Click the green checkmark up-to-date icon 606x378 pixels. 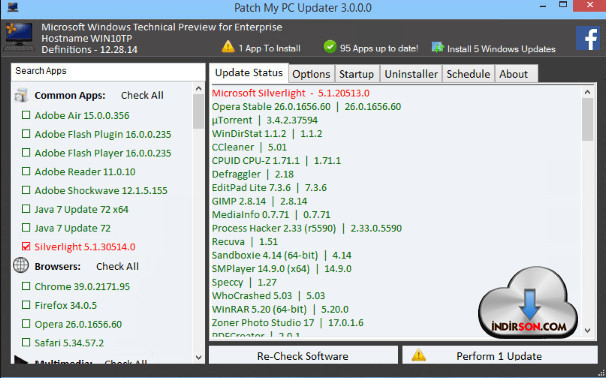(330, 47)
